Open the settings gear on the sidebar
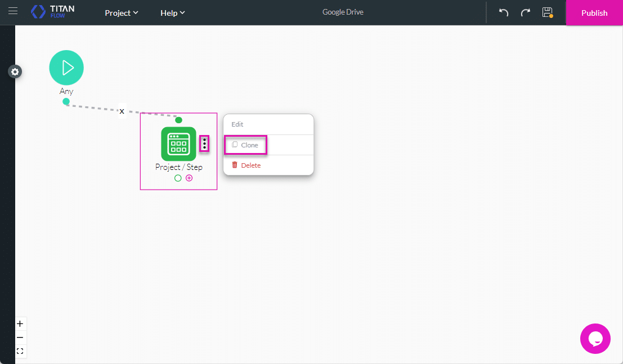 tap(15, 72)
